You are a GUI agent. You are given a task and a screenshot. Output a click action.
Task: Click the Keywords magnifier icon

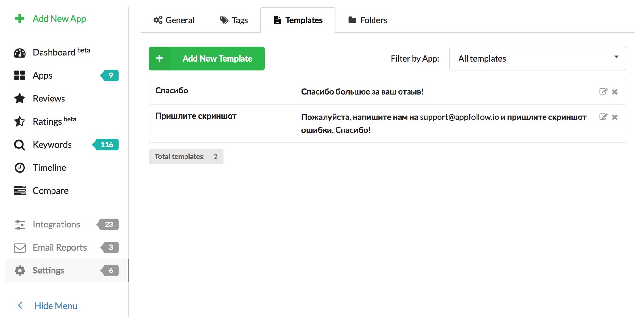[x=20, y=145]
